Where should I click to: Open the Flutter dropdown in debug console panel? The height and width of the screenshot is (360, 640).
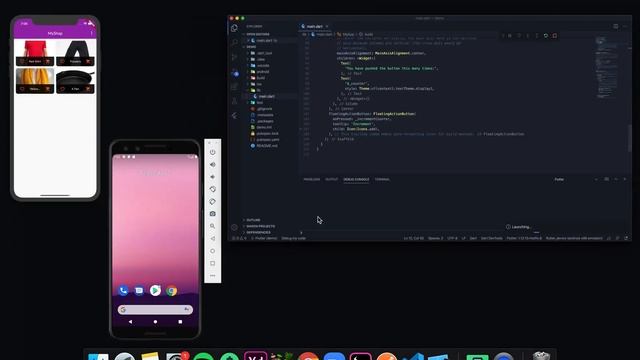[576, 180]
